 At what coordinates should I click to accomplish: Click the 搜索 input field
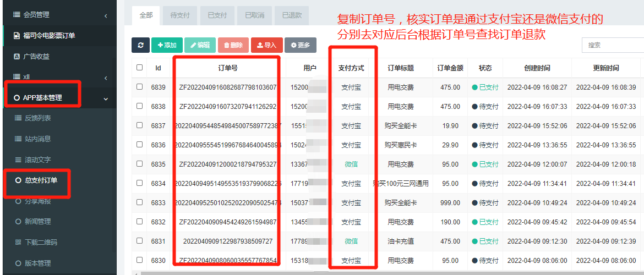point(613,45)
